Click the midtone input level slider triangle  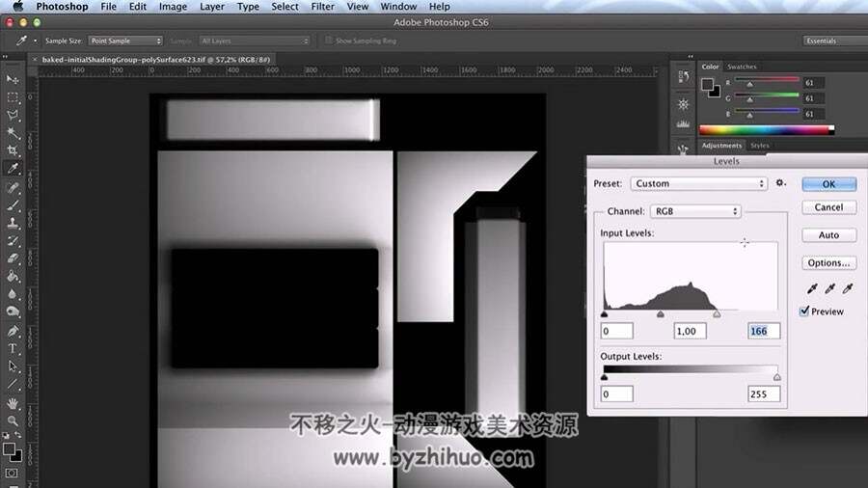click(x=661, y=314)
